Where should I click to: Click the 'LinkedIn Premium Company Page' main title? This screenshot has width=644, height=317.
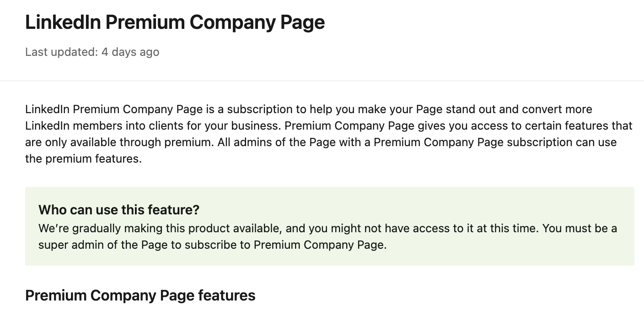(x=175, y=22)
